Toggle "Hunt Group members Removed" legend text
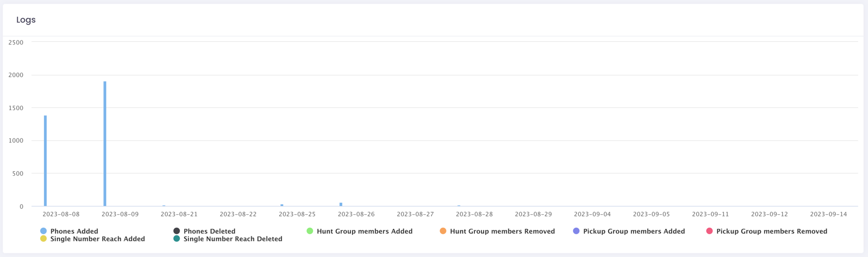Image resolution: width=868 pixels, height=257 pixels. [502, 232]
